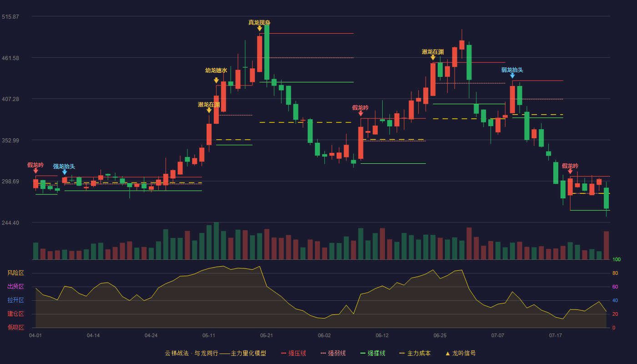Click the 潜龙在渊 arrow in mid-May
Screen dimensions: 637x364
pos(209,110)
